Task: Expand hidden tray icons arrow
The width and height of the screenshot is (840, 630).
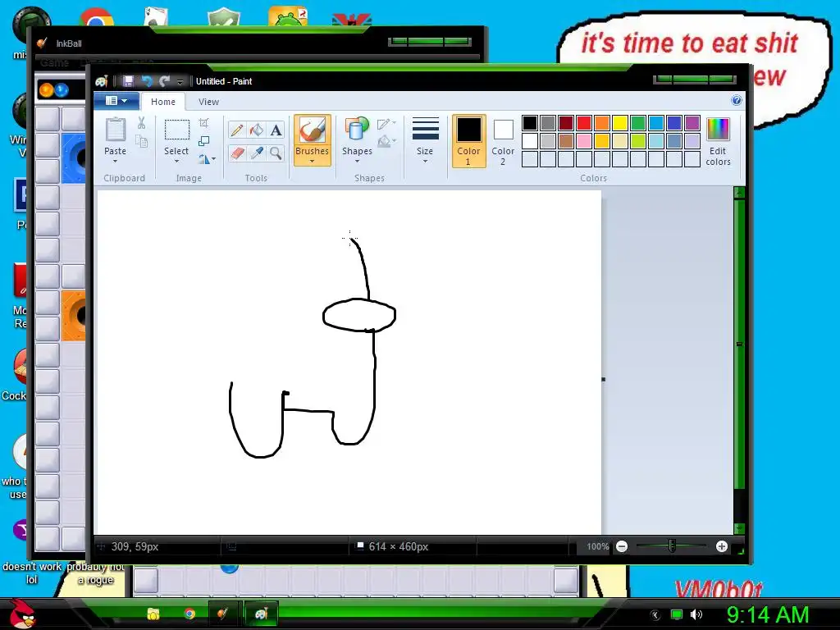Action: click(655, 615)
